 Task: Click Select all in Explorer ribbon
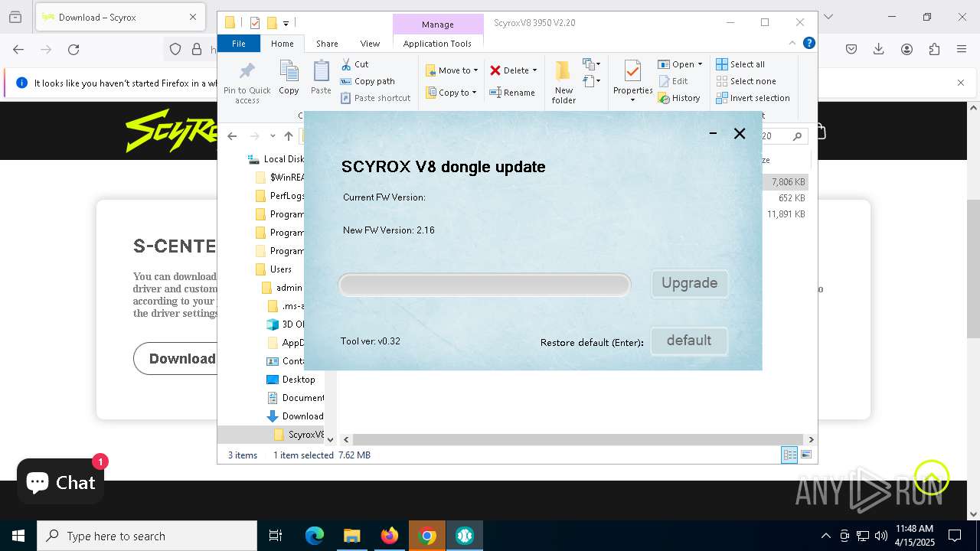[x=740, y=64]
